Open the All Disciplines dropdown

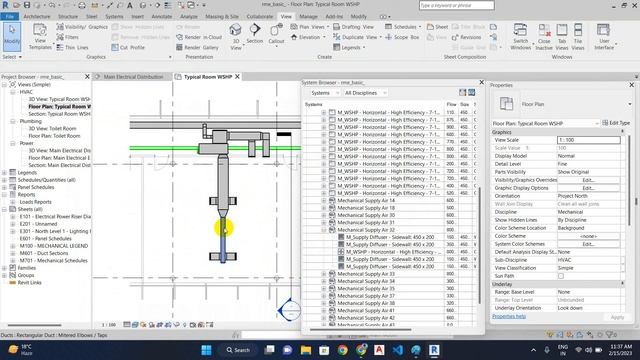[365, 93]
